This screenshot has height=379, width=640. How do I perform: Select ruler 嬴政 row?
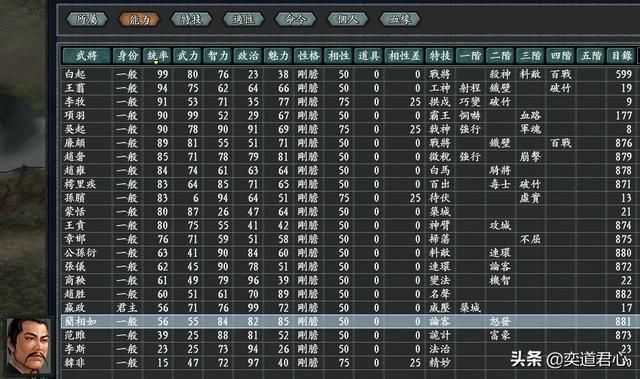coord(349,308)
